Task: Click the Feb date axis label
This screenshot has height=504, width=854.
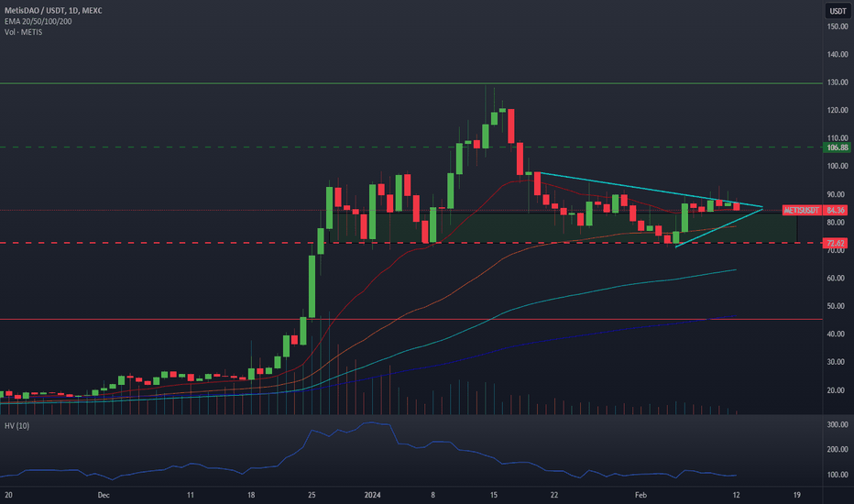Action: [641, 495]
